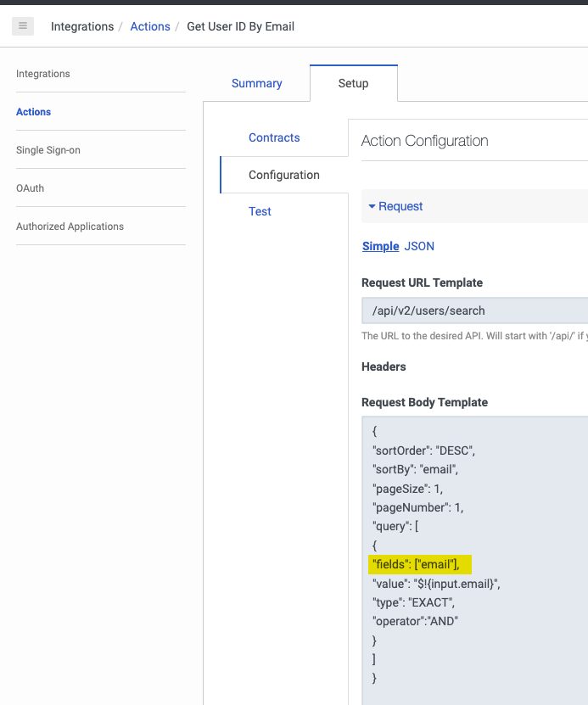Switch to the Summary tab
The width and height of the screenshot is (588, 705).
(256, 83)
